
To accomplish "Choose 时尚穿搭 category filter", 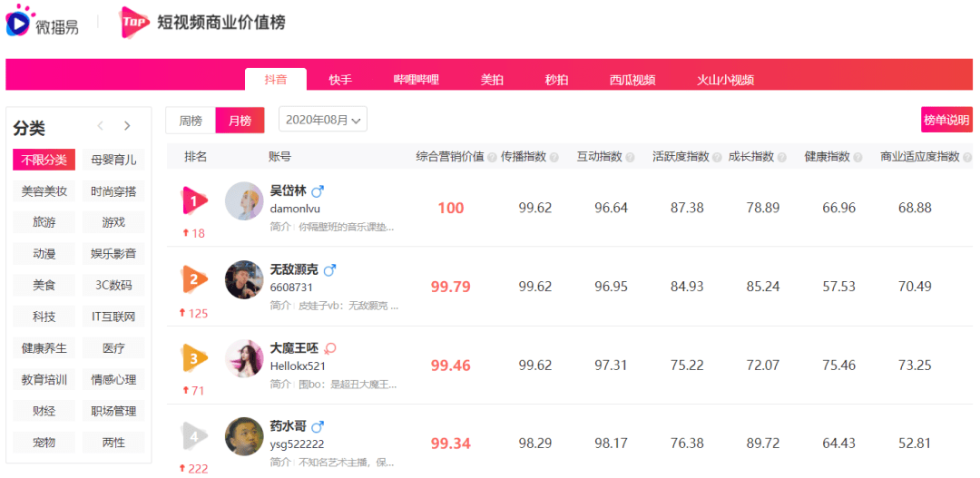I will point(113,191).
